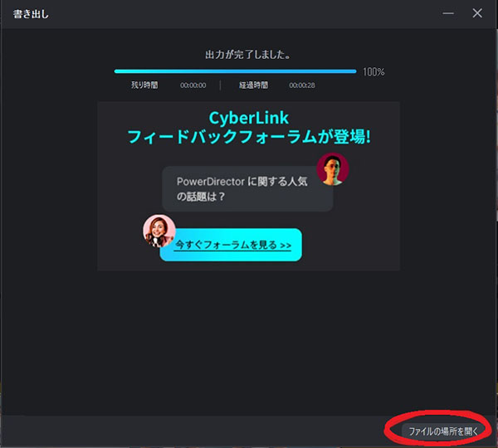The width and height of the screenshot is (498, 448).
Task: Click the 書き出し window title
Action: [x=31, y=14]
